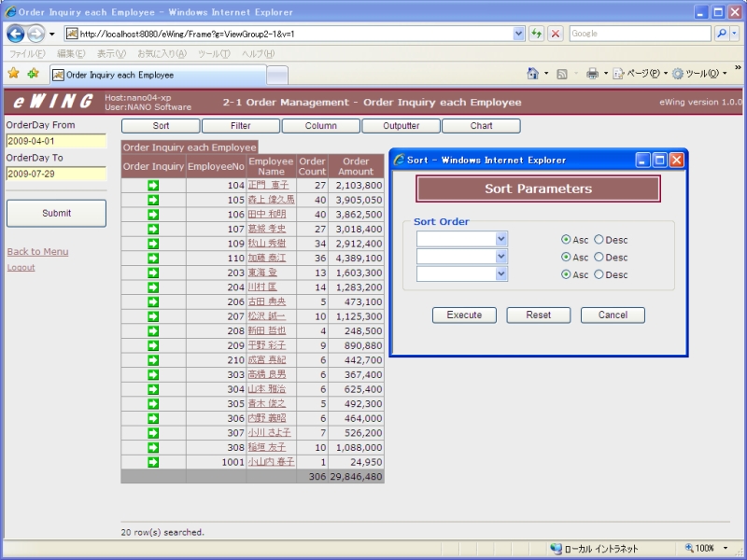This screenshot has height=560, width=747.
Task: Open the 表示(V) menu
Action: click(x=111, y=54)
